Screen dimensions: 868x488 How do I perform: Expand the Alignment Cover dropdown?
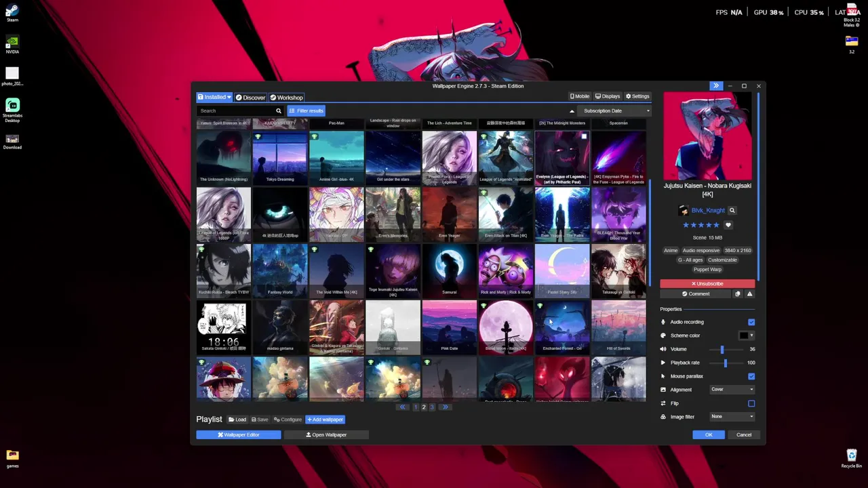click(732, 390)
